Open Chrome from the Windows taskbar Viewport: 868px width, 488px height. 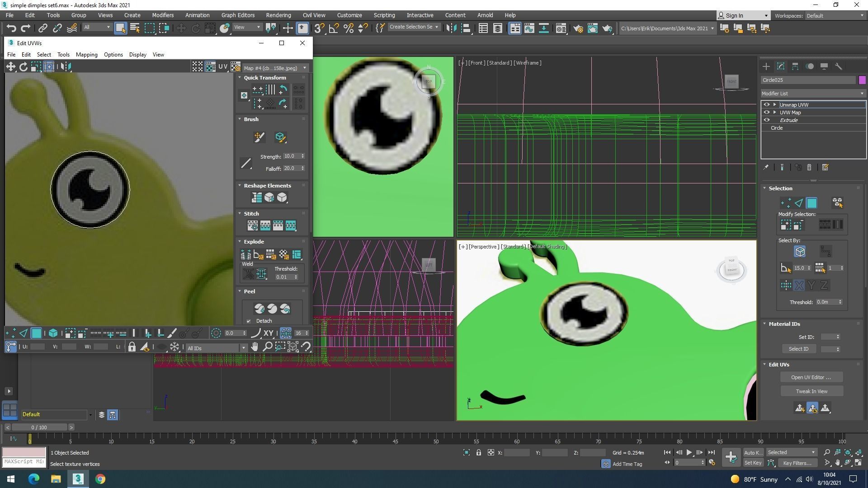tap(100, 479)
